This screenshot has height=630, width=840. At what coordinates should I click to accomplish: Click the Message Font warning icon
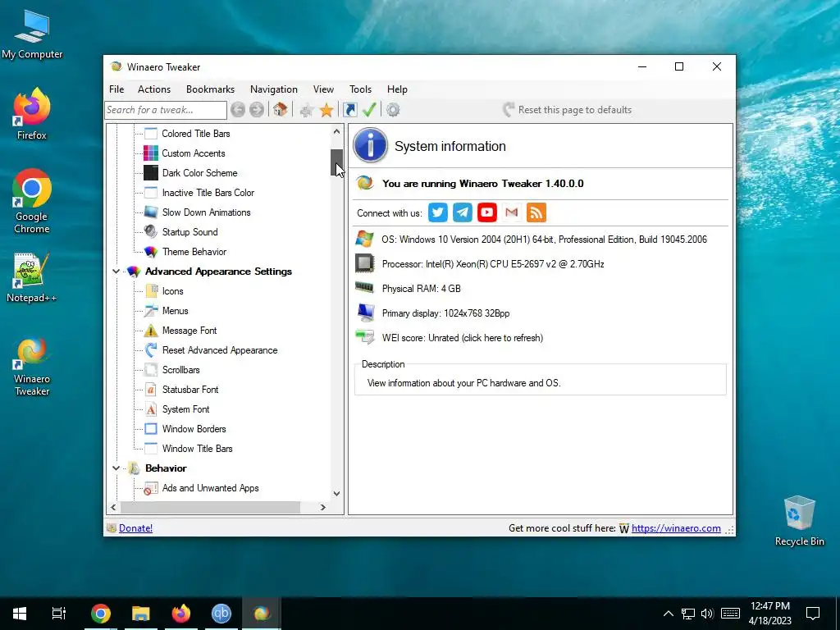click(151, 331)
